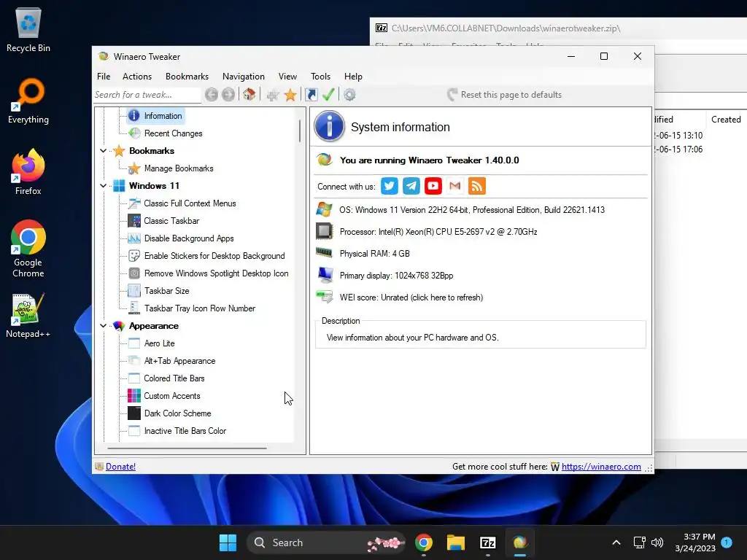Select Taskbar Size tweak
Screen dimensions: 747x560
coord(166,291)
